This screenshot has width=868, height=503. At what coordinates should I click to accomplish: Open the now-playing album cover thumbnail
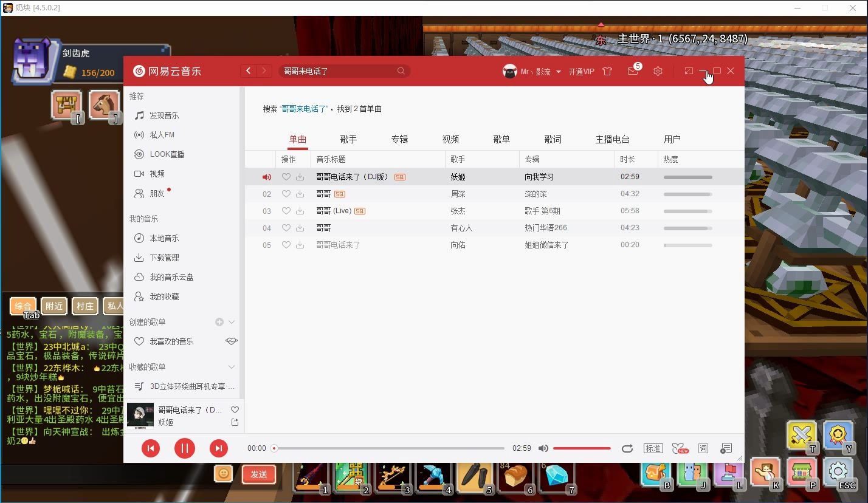140,416
